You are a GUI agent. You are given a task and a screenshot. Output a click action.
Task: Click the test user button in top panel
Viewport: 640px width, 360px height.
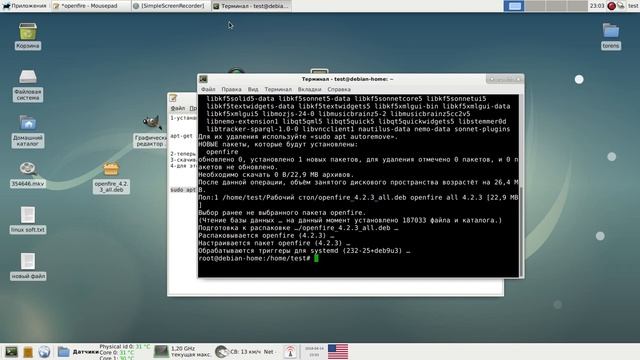[x=633, y=6]
